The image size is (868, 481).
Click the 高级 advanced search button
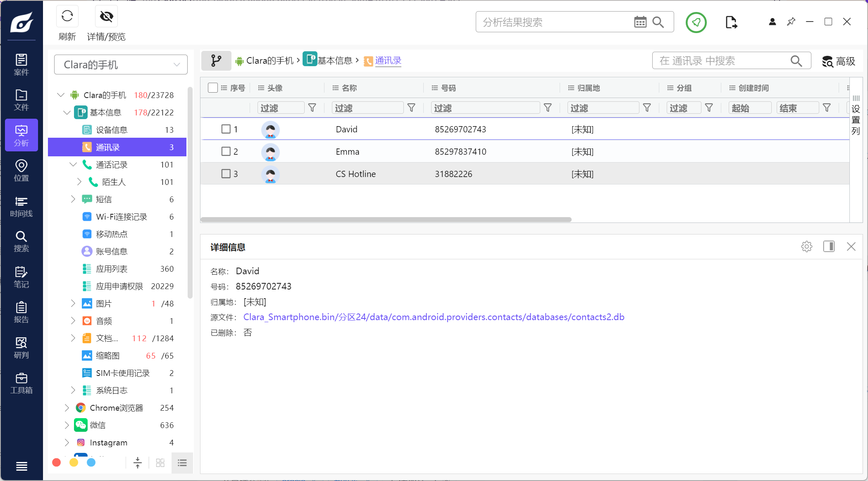pos(839,61)
